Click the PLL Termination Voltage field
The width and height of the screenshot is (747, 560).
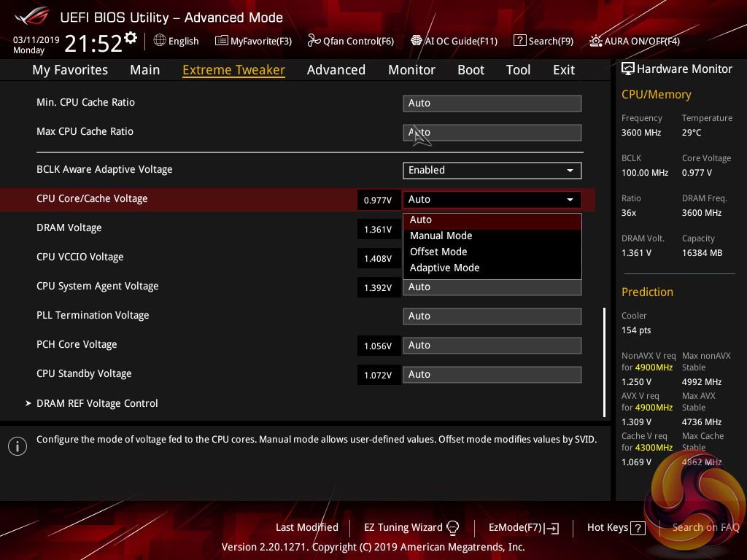coord(492,316)
